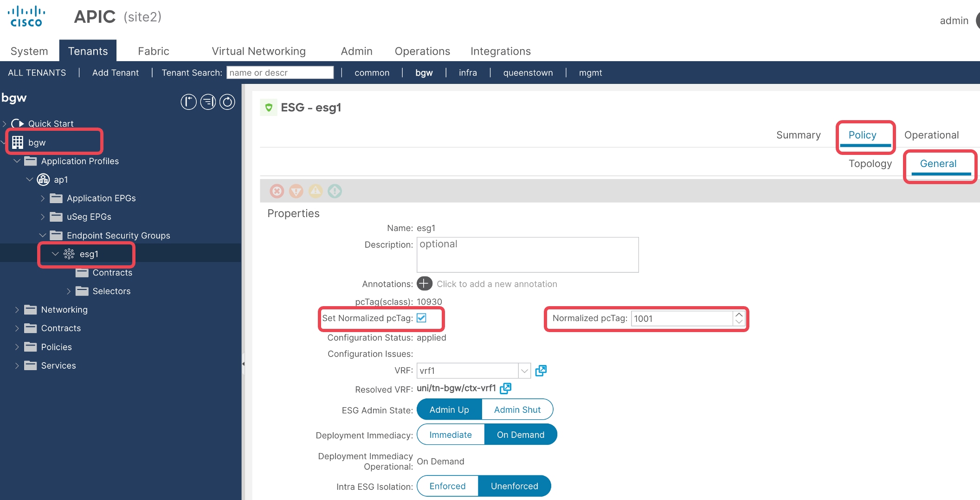
Task: Click the first circular icon beside bgw header
Action: click(188, 102)
